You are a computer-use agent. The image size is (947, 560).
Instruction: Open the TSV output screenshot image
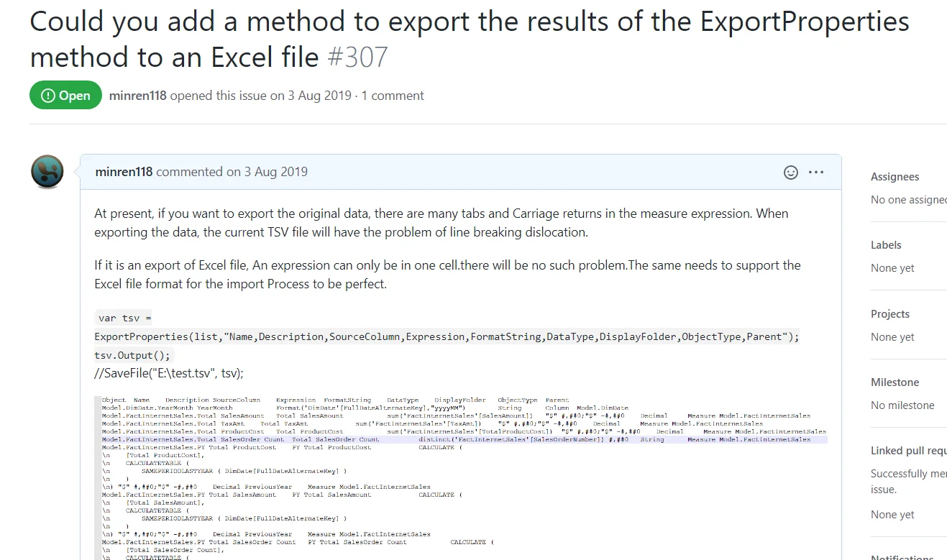(461, 477)
